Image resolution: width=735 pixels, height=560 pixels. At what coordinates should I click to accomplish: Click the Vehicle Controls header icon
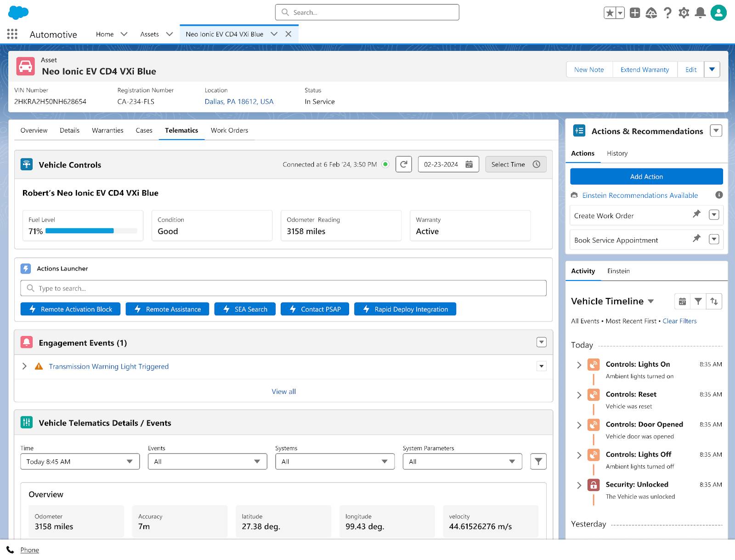click(27, 164)
